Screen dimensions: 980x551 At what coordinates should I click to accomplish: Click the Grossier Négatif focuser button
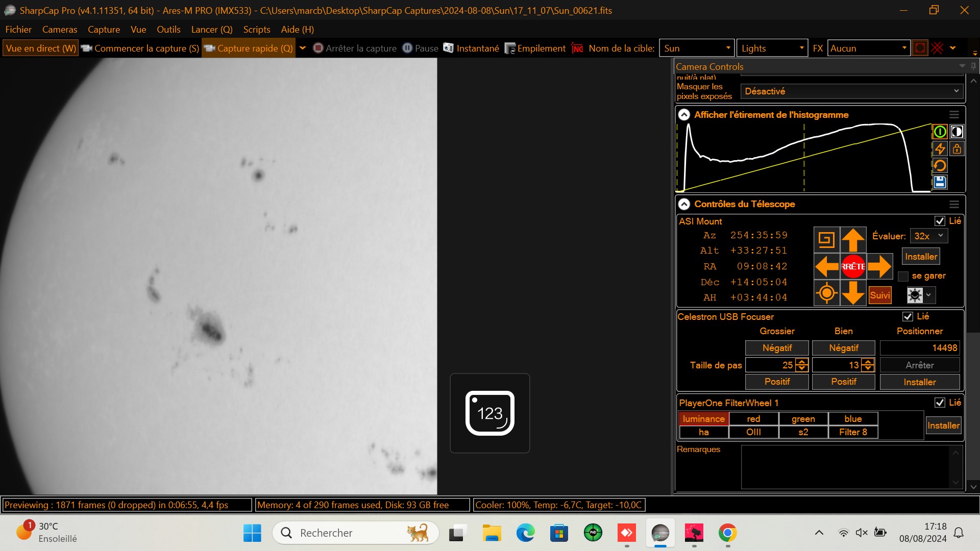tap(777, 348)
